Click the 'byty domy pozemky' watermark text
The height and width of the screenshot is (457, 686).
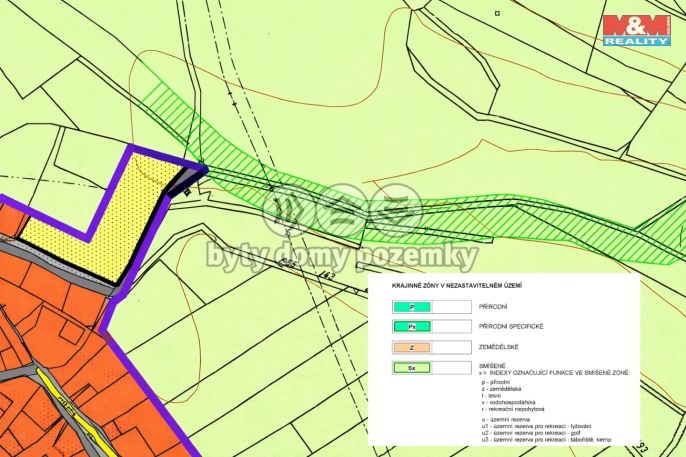(x=342, y=257)
